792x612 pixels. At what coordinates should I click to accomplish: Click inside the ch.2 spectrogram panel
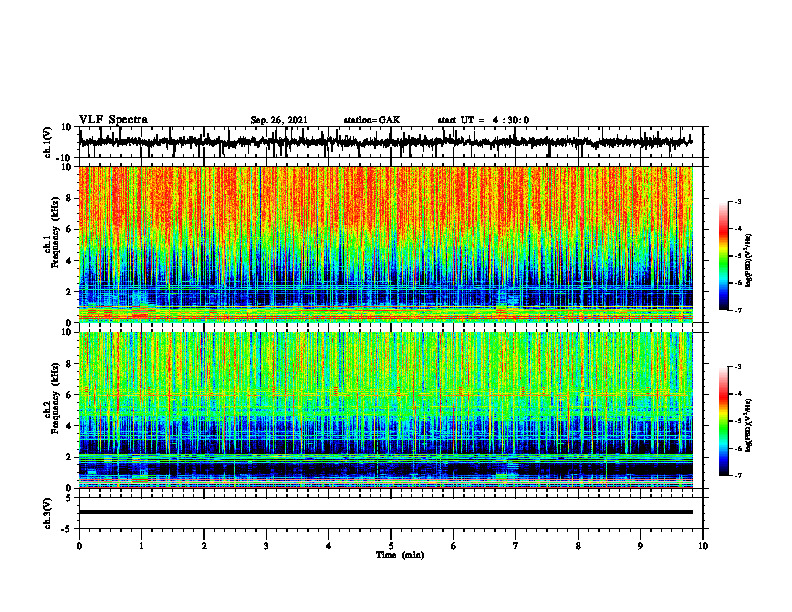(x=386, y=410)
